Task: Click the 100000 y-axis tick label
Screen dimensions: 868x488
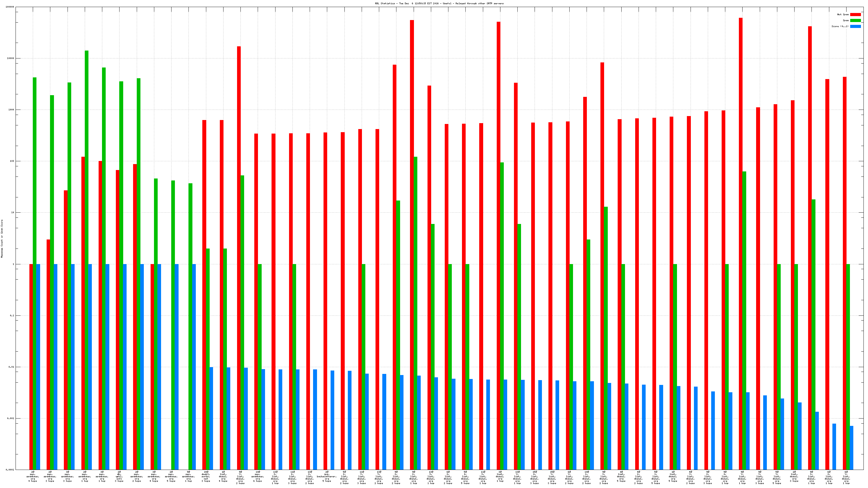Action: pos(10,7)
